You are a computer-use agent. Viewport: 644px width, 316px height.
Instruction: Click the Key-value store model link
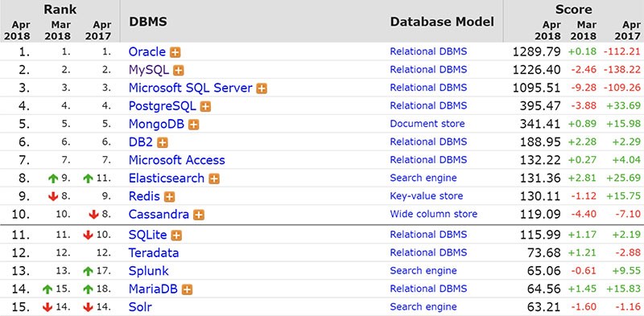(427, 196)
